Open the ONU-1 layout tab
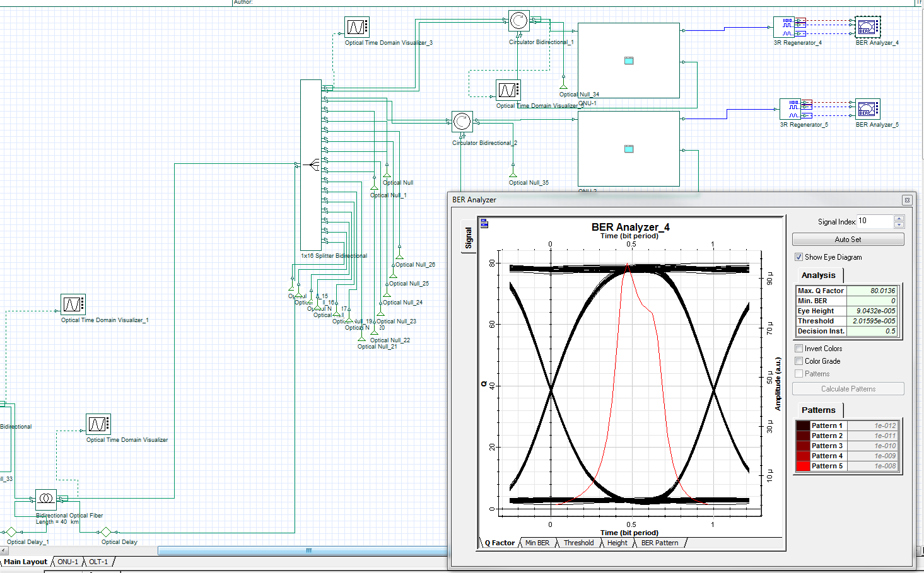This screenshot has width=924, height=573. 68,562
